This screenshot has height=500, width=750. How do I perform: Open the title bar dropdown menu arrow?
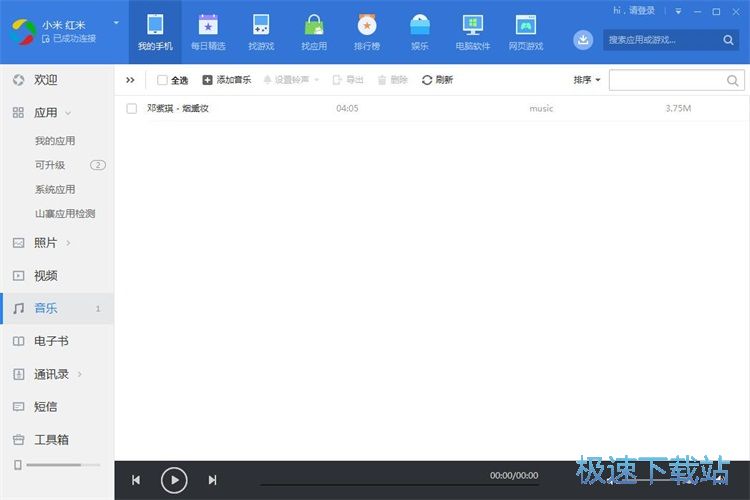point(678,11)
